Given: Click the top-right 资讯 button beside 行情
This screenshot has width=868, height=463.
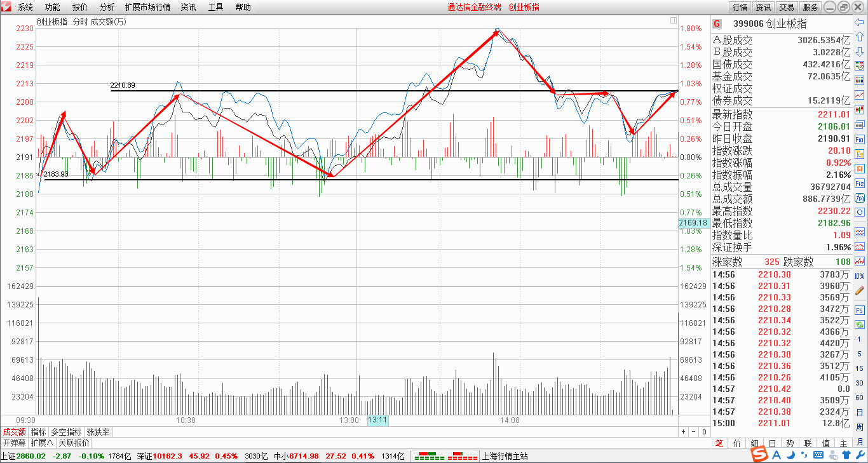Looking at the screenshot, I should pos(763,7).
